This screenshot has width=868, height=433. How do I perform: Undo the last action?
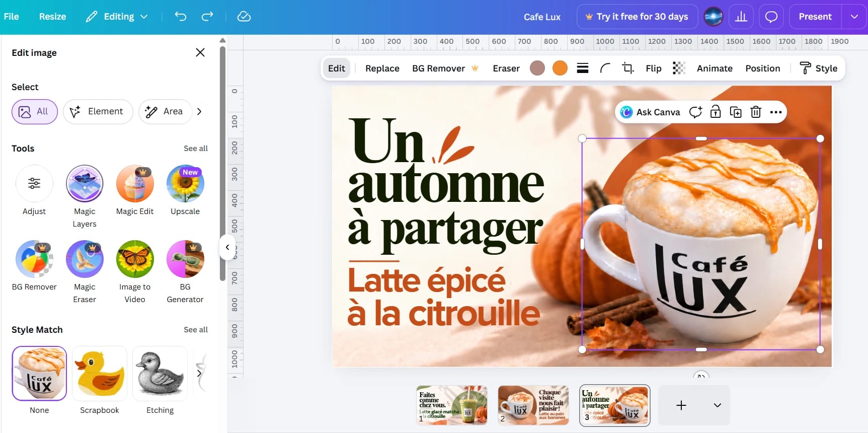click(x=180, y=17)
